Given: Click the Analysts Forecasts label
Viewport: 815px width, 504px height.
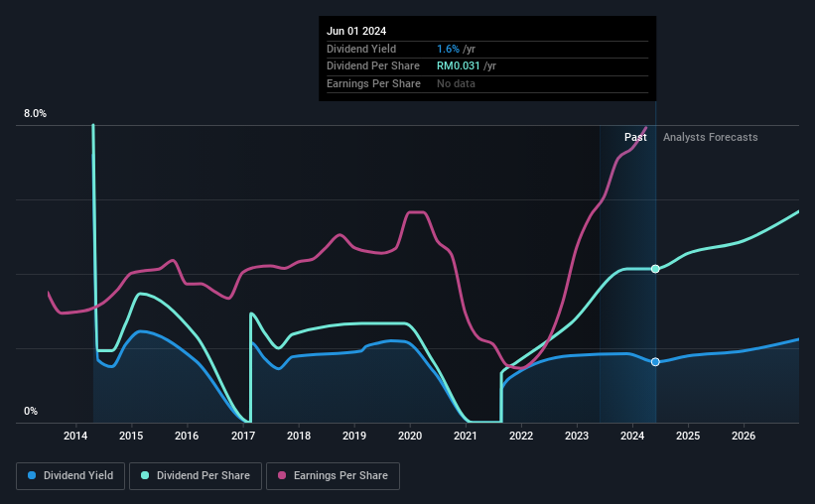Looking at the screenshot, I should pos(710,137).
